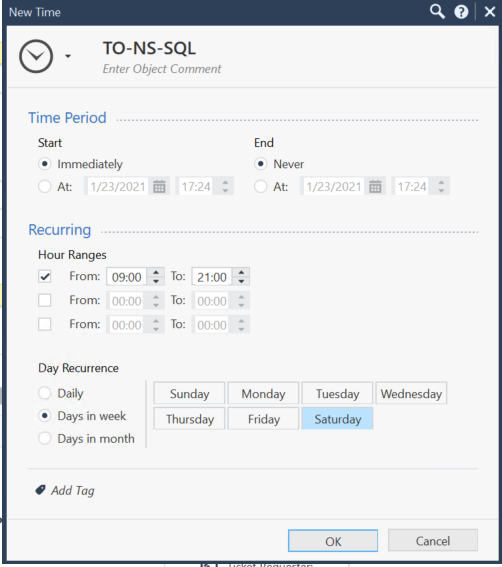Uncheck the first hour range checkbox

click(45, 277)
